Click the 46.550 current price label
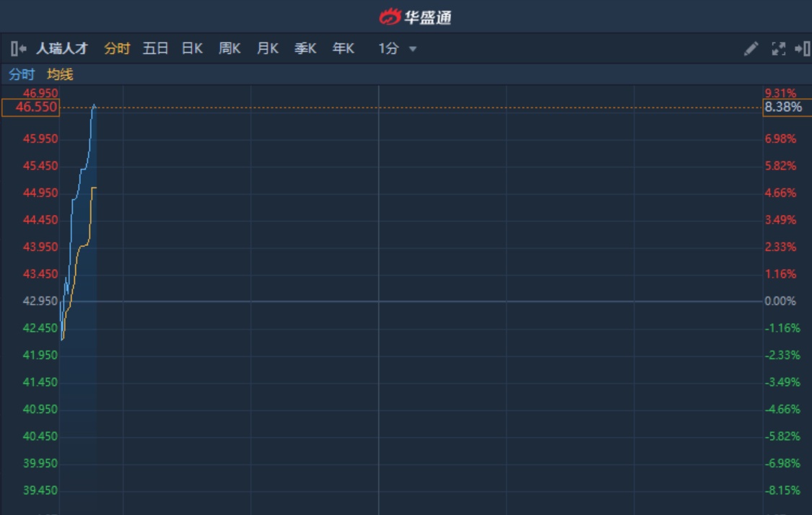Image resolution: width=812 pixels, height=515 pixels. click(x=31, y=107)
